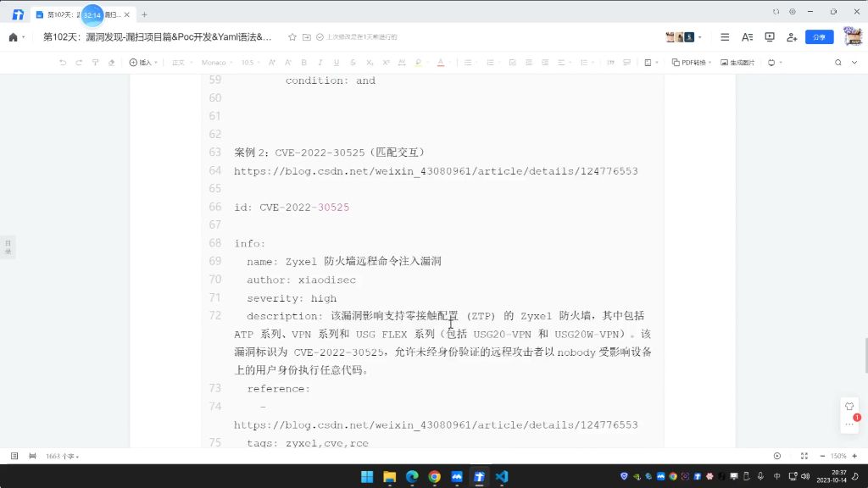Open the reference csdn link below line 74
The image size is (868, 488).
pyautogui.click(x=436, y=425)
